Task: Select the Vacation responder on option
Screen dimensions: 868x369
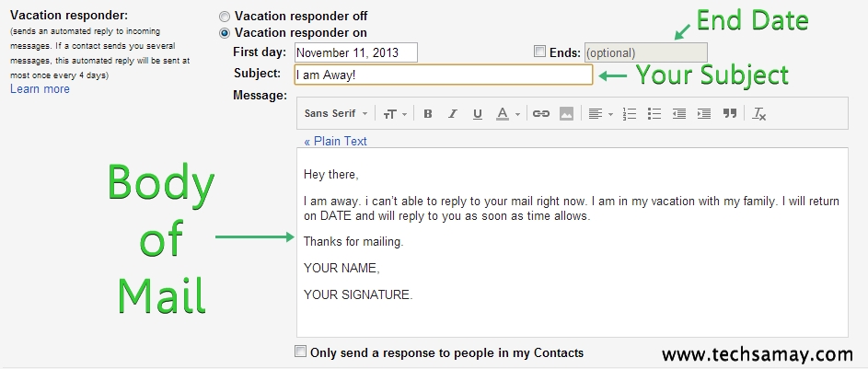Action: click(225, 33)
